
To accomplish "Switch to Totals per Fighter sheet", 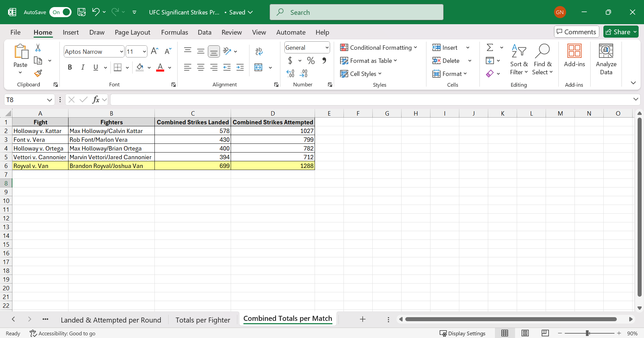I will [203, 320].
